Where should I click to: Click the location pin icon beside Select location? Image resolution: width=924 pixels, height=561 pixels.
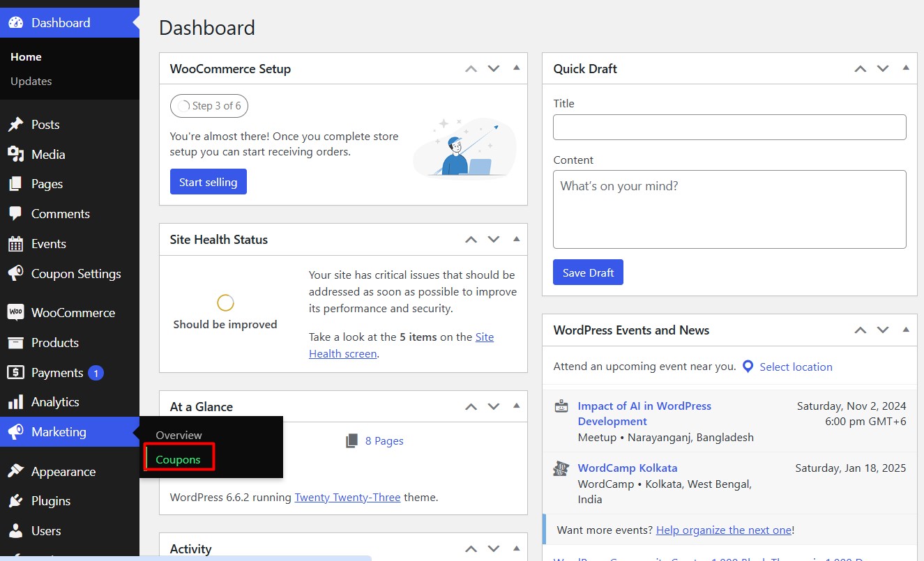click(748, 367)
